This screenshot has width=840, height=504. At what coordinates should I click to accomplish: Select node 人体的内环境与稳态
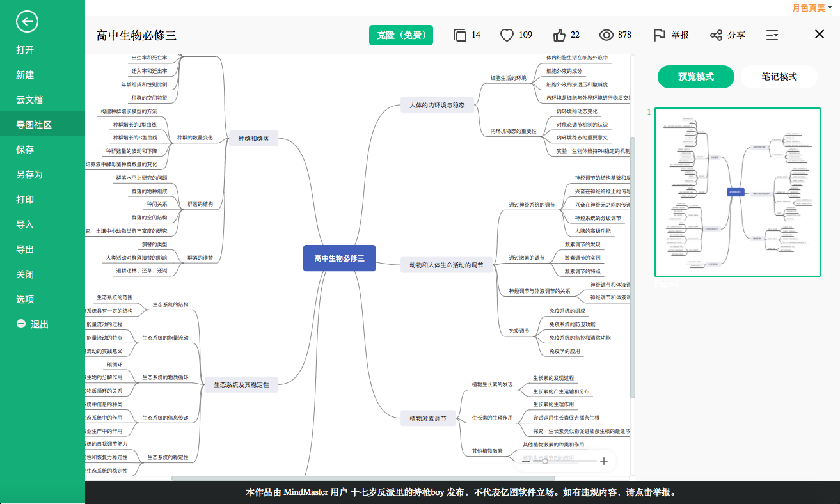pyautogui.click(x=437, y=105)
